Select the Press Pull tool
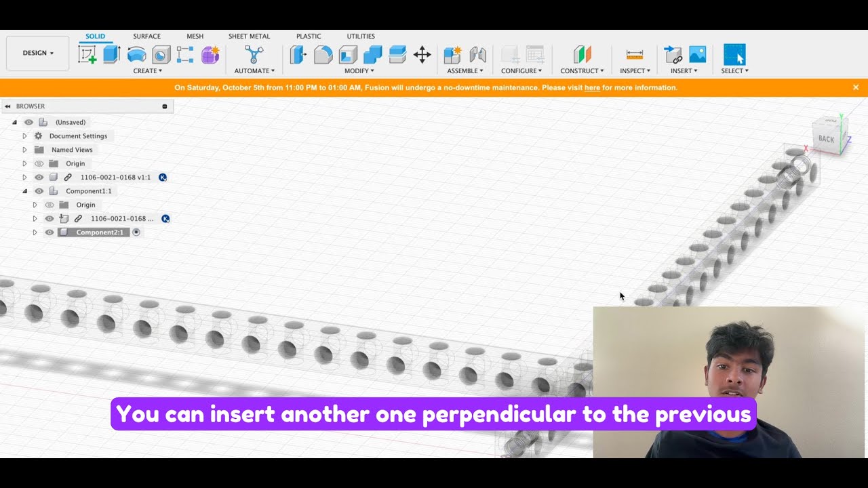 pos(298,55)
